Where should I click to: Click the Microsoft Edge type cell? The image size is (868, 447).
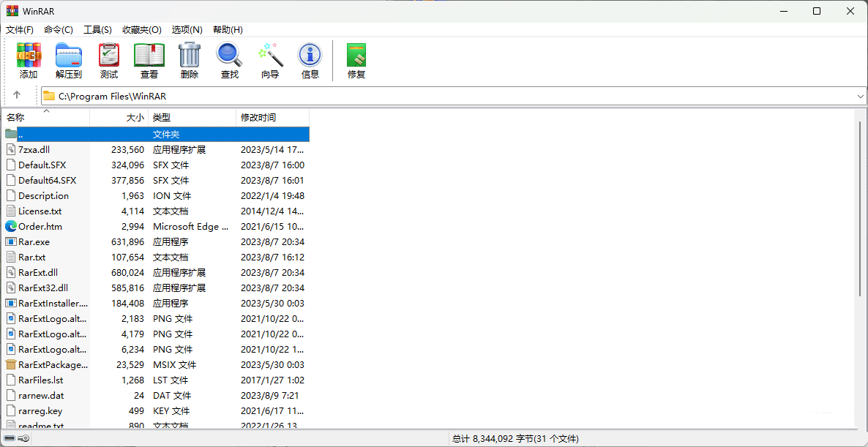pos(190,226)
